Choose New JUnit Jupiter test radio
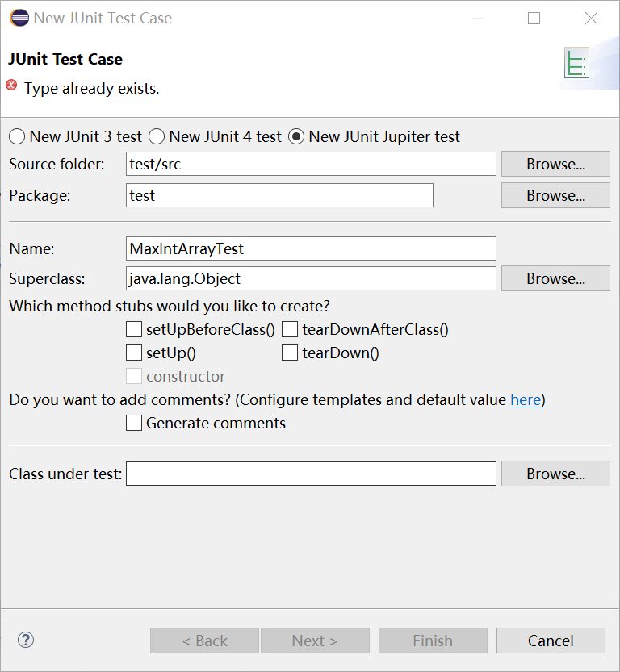620x672 pixels. tap(296, 136)
